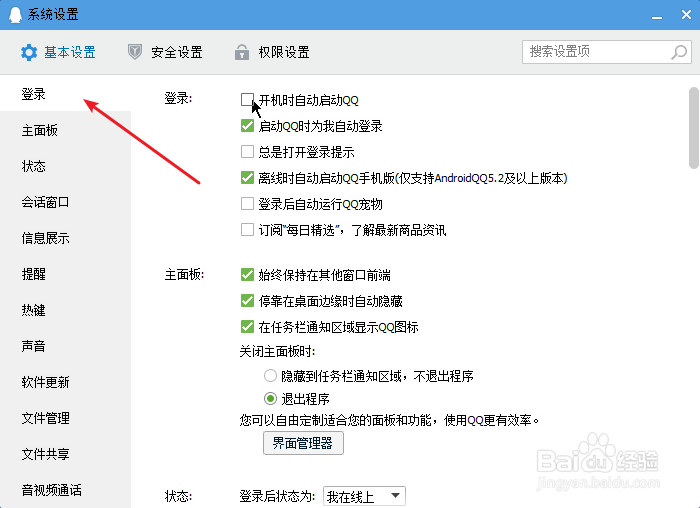Click the settings panel vertical scrollbar
700x508 pixels.
[693, 128]
